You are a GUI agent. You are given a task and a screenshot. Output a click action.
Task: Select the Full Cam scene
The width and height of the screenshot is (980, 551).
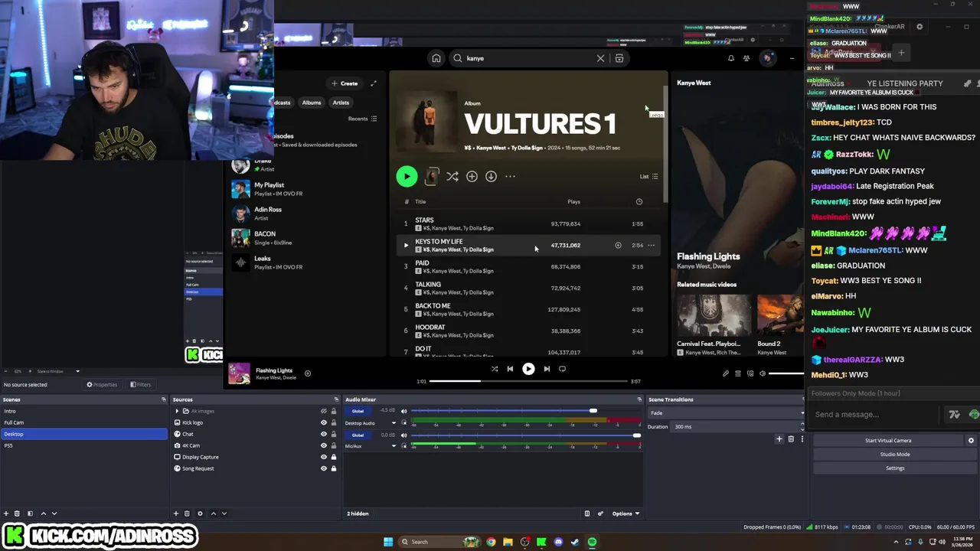(84, 422)
